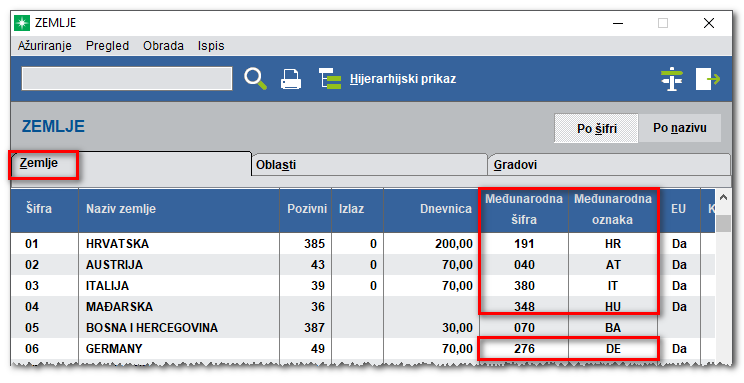The width and height of the screenshot is (744, 383).
Task: Click the international code 380
Action: pos(524,286)
